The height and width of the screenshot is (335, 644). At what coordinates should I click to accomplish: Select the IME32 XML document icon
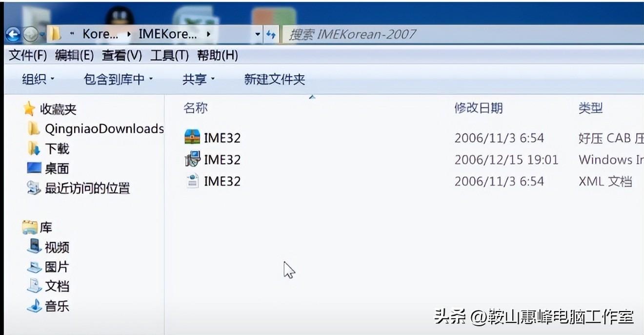tap(192, 181)
